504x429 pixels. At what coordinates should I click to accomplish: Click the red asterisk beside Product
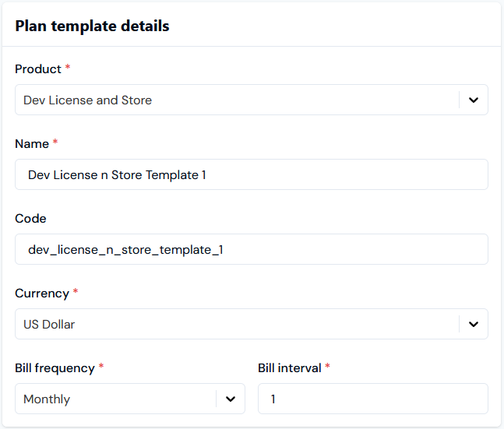pos(68,67)
